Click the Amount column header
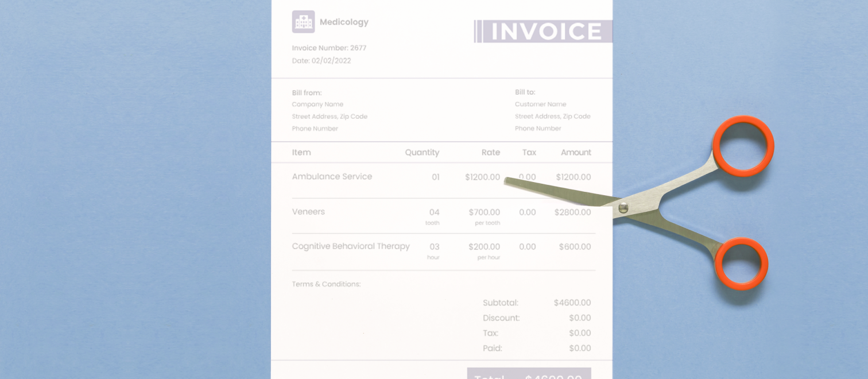The height and width of the screenshot is (379, 868). 576,153
